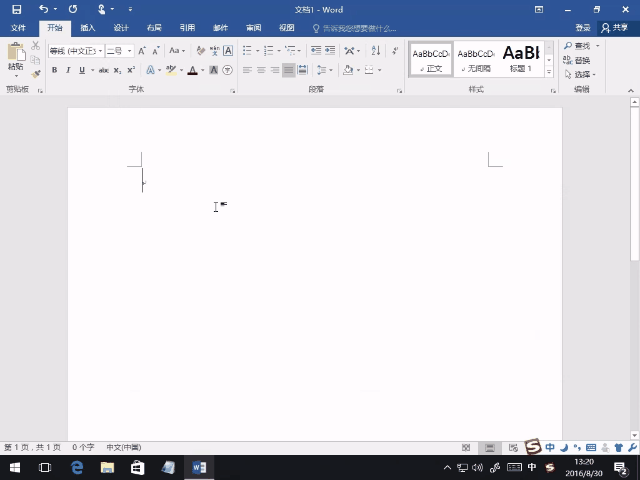Click the Save icon in quick access toolbar
Screen dimensions: 640x480
16,9
